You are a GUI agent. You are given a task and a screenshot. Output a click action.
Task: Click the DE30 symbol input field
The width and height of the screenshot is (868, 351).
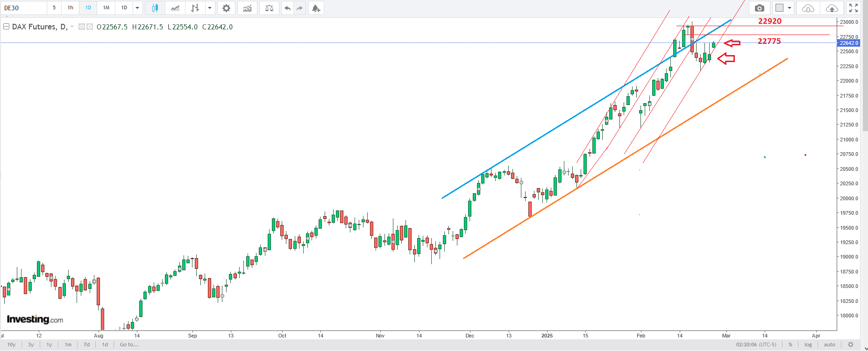(x=23, y=8)
